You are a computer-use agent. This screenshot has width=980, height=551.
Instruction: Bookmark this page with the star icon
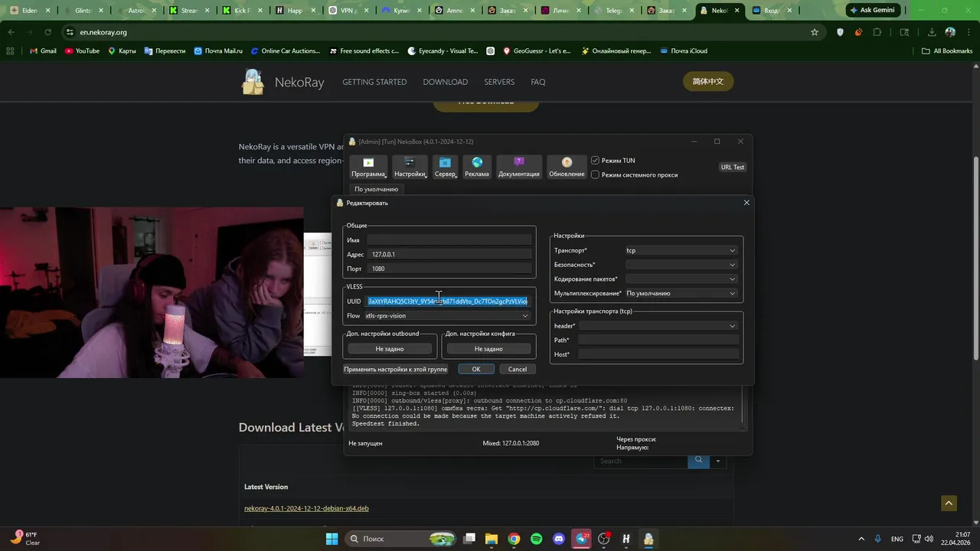tap(815, 32)
